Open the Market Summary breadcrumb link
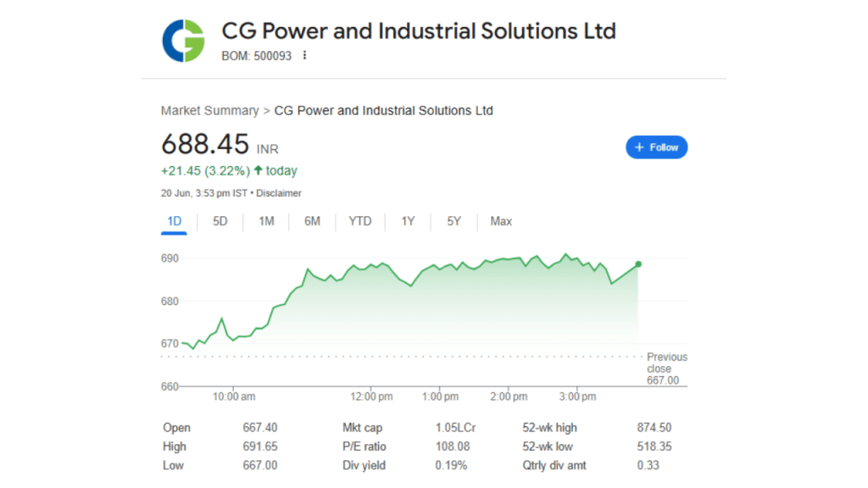The image size is (868, 488). (210, 111)
